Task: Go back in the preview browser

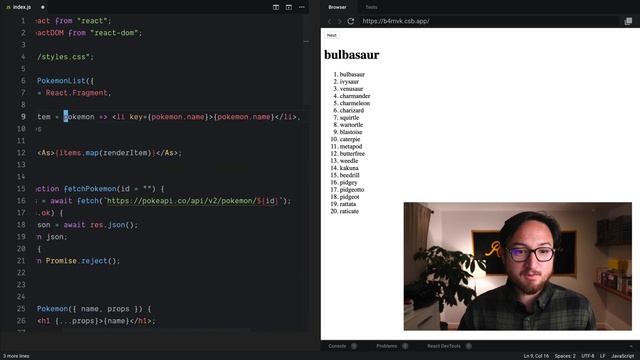Action: (330, 21)
